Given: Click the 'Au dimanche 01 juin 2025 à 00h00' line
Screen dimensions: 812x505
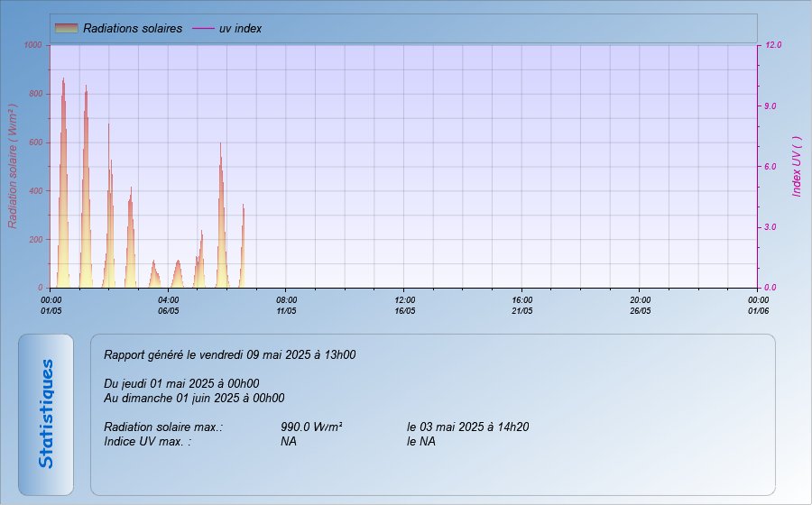Looking at the screenshot, I should [x=194, y=399].
